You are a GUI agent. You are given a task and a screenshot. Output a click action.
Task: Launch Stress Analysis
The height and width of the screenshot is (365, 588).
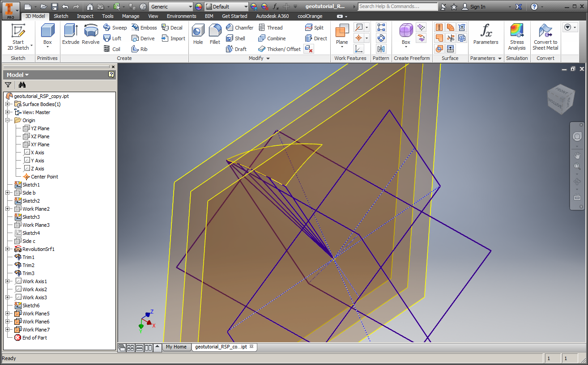[x=517, y=37]
